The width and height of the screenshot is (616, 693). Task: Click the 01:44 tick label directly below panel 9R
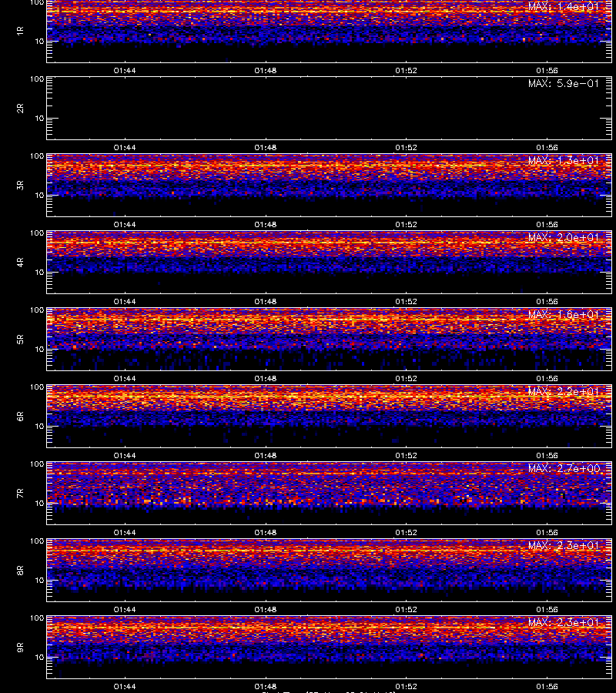125,686
